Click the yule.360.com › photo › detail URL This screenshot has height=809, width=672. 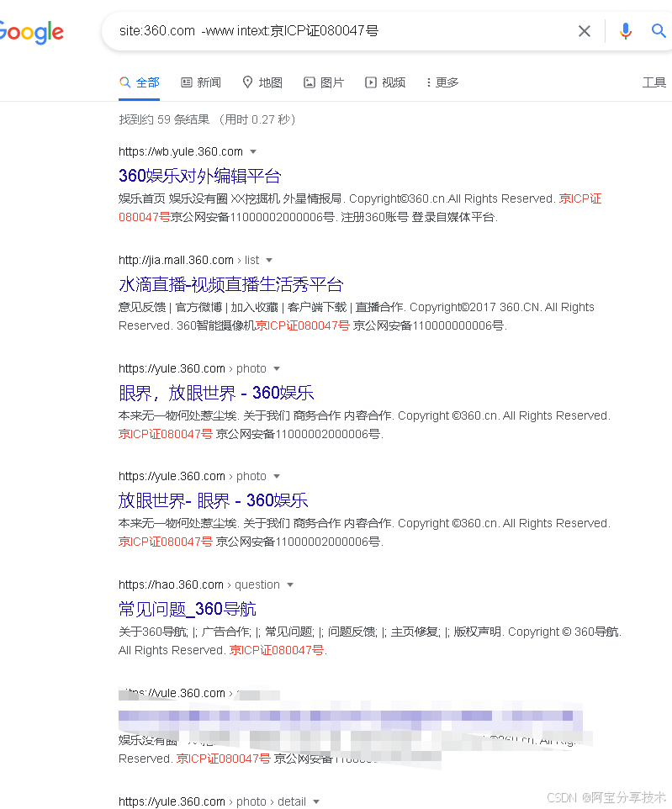point(212,801)
